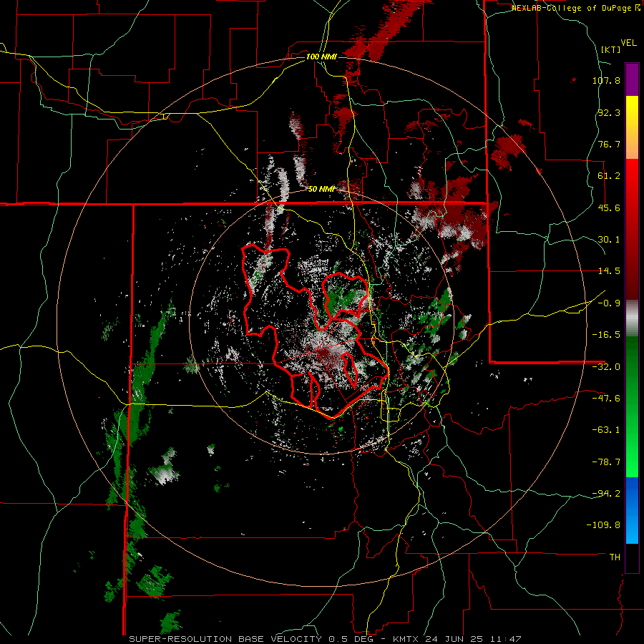This screenshot has height=644, width=644.
Task: Click the -0.9 velocity scale value
Action: pyautogui.click(x=609, y=303)
